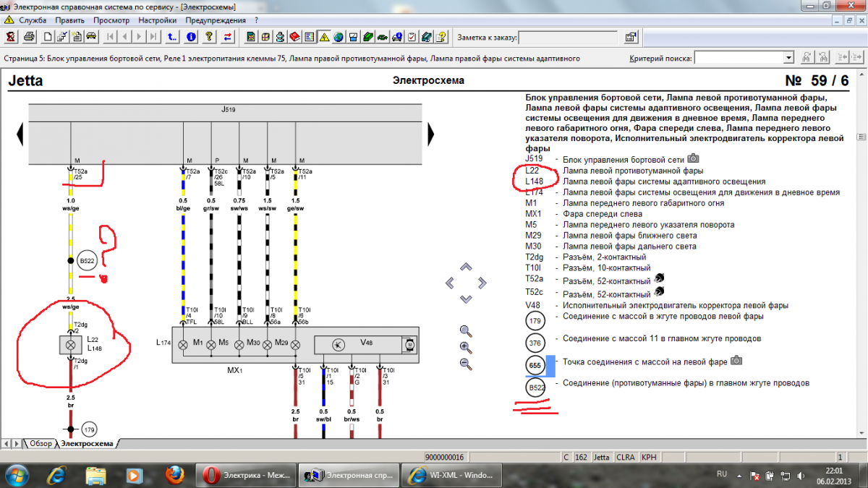Switch to the Обзор tab
Image resolution: width=868 pixels, height=488 pixels.
[x=40, y=443]
